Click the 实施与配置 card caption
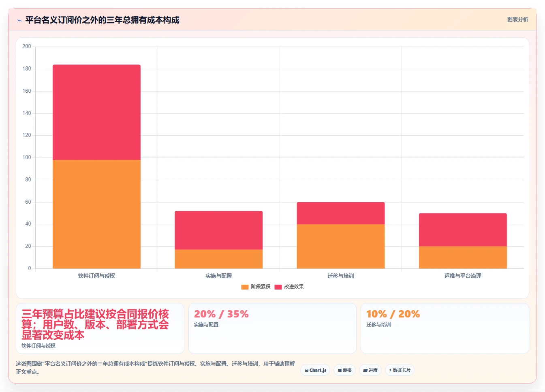 [x=206, y=325]
